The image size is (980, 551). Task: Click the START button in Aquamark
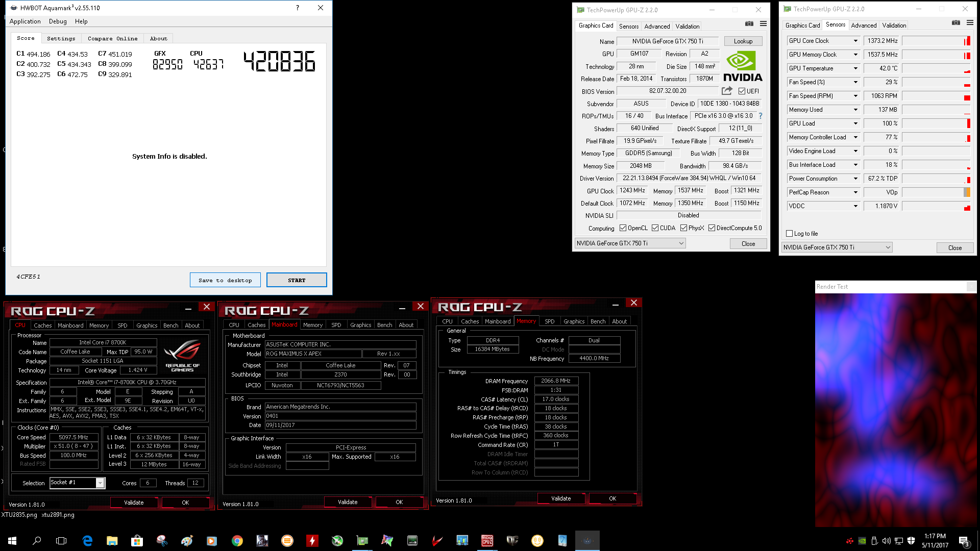(297, 280)
